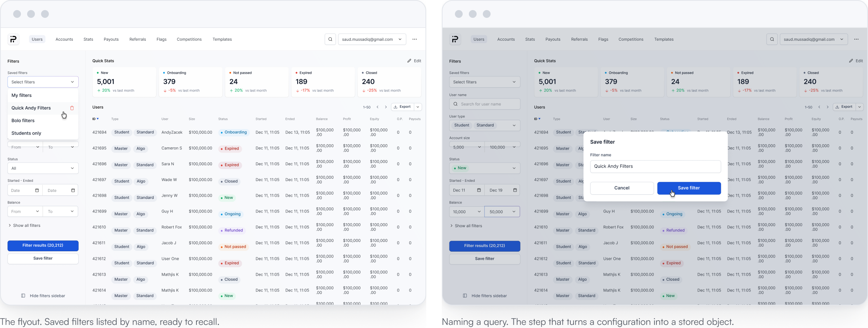Open the Status All dropdown in left sidebar
Viewport: 868px width, 328px height.
[x=43, y=168]
